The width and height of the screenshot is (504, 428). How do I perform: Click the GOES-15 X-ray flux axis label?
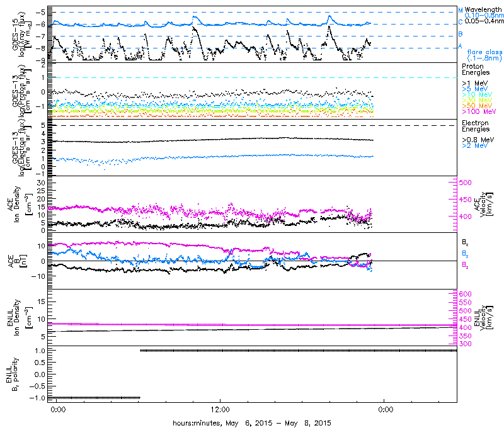pyautogui.click(x=22, y=33)
